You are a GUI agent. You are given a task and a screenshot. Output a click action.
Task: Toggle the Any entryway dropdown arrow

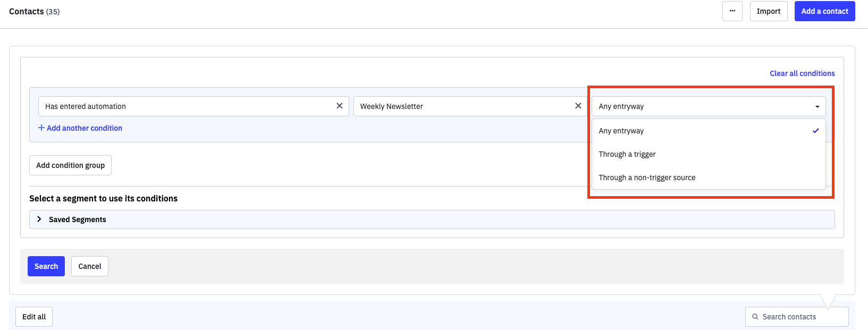coord(817,106)
